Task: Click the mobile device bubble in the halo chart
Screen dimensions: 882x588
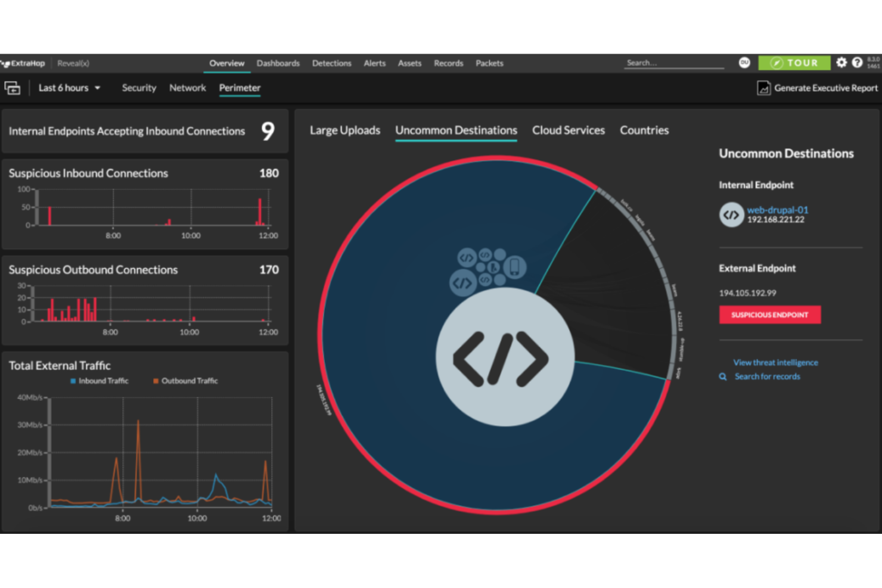Action: 515,267
